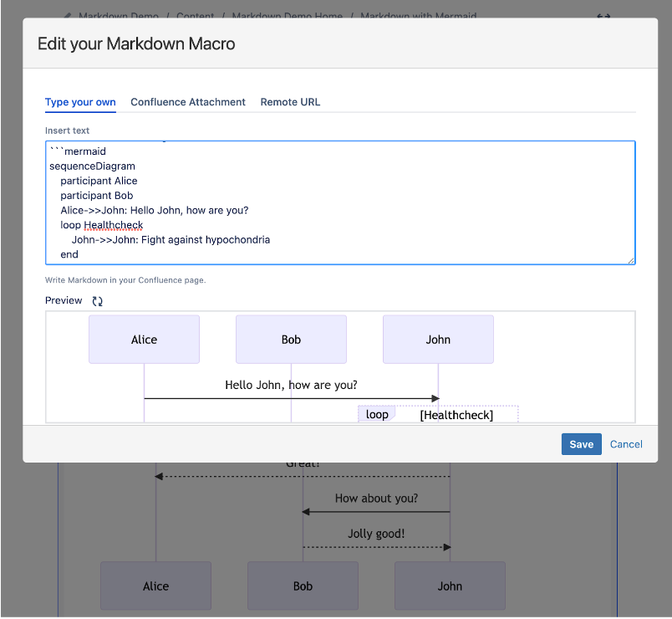The height and width of the screenshot is (619, 672).
Task: Cancel editing the Markdown macro
Action: (625, 444)
